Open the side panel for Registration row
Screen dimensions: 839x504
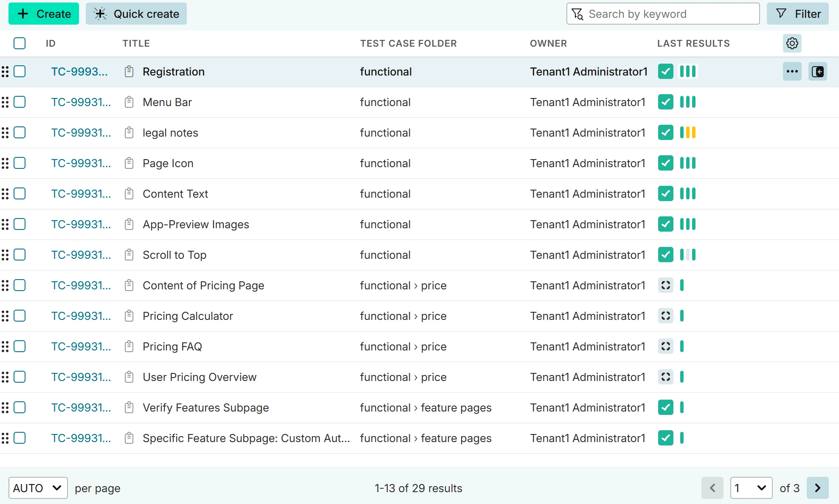(817, 72)
